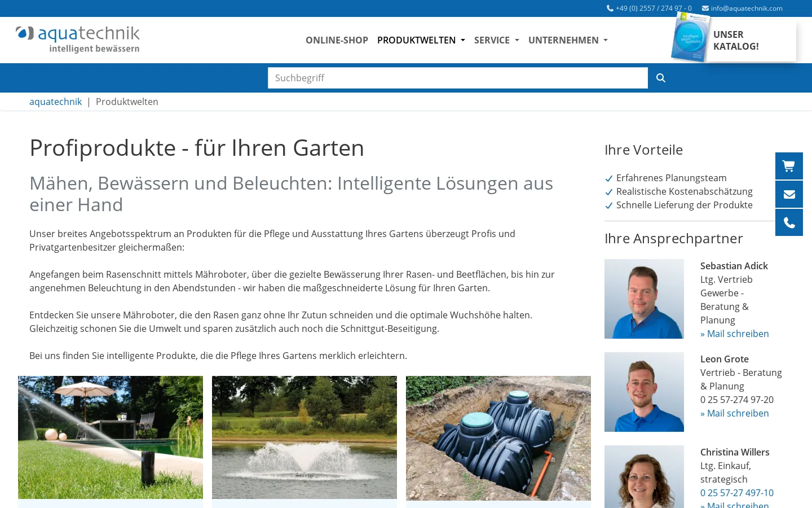
Task: Click the 'Ihre Ansprechpartner' heading
Action: pyautogui.click(x=674, y=238)
